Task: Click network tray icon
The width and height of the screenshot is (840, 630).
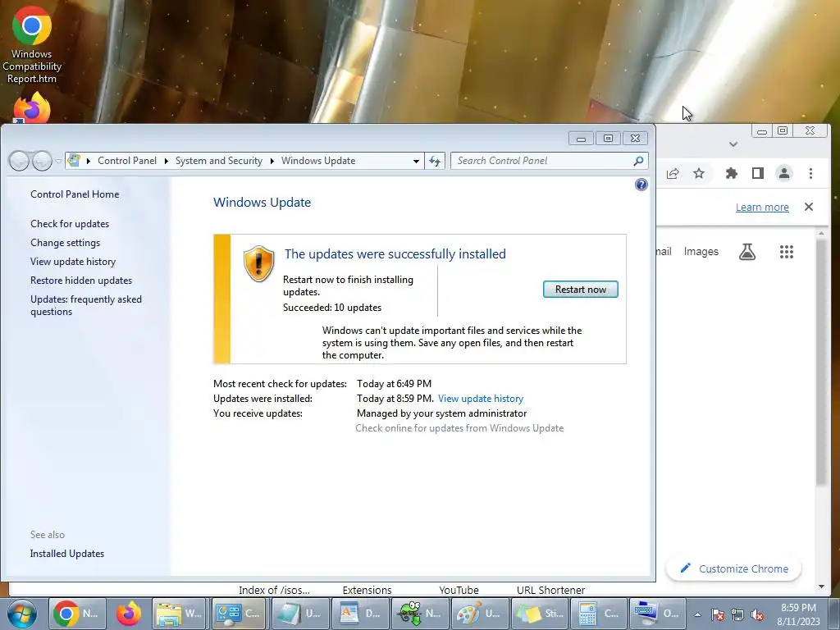Action: coord(737,615)
